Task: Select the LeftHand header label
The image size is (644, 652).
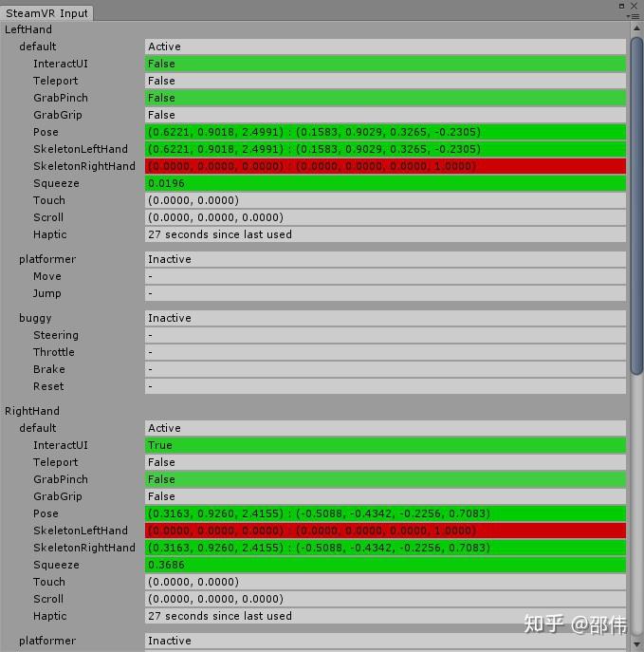Action: click(28, 29)
